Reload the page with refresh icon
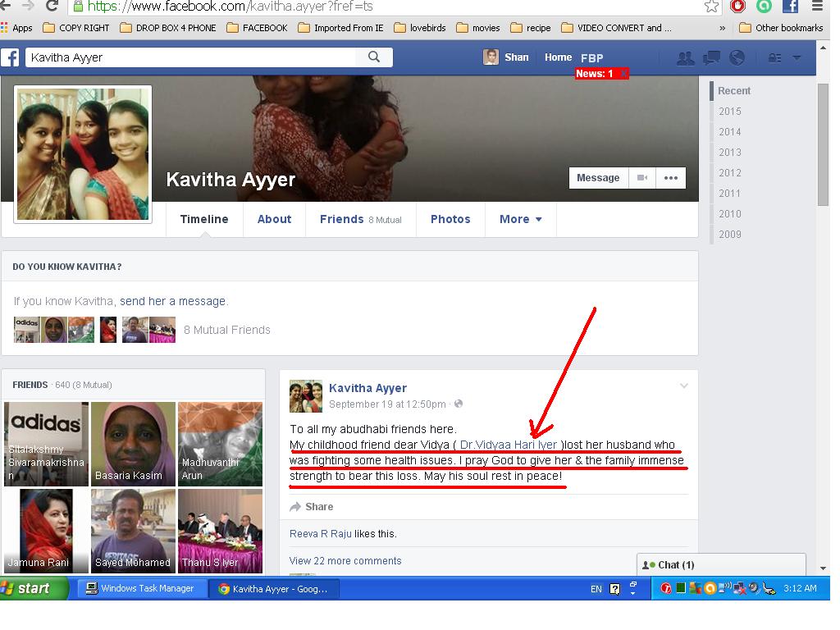Screen dimensions: 840x630 click(52, 6)
